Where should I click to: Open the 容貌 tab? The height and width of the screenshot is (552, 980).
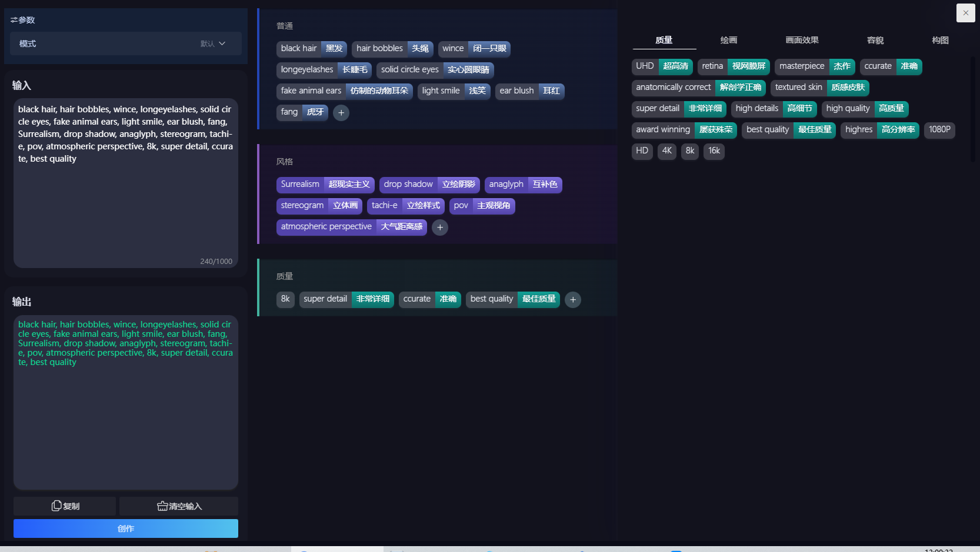tap(875, 40)
